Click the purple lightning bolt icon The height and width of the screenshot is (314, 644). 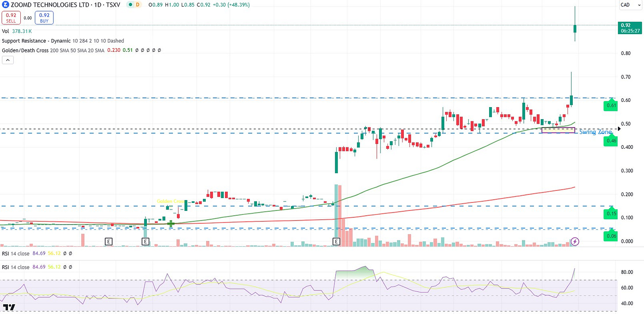(x=575, y=241)
